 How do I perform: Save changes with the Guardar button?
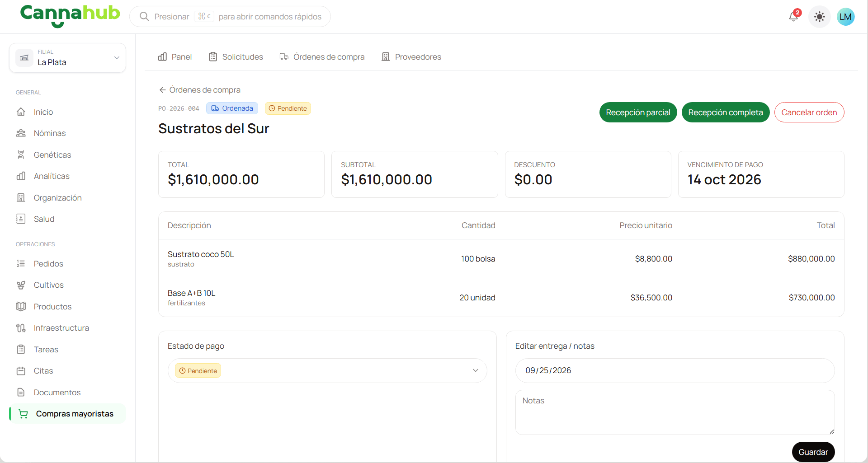pyautogui.click(x=813, y=452)
